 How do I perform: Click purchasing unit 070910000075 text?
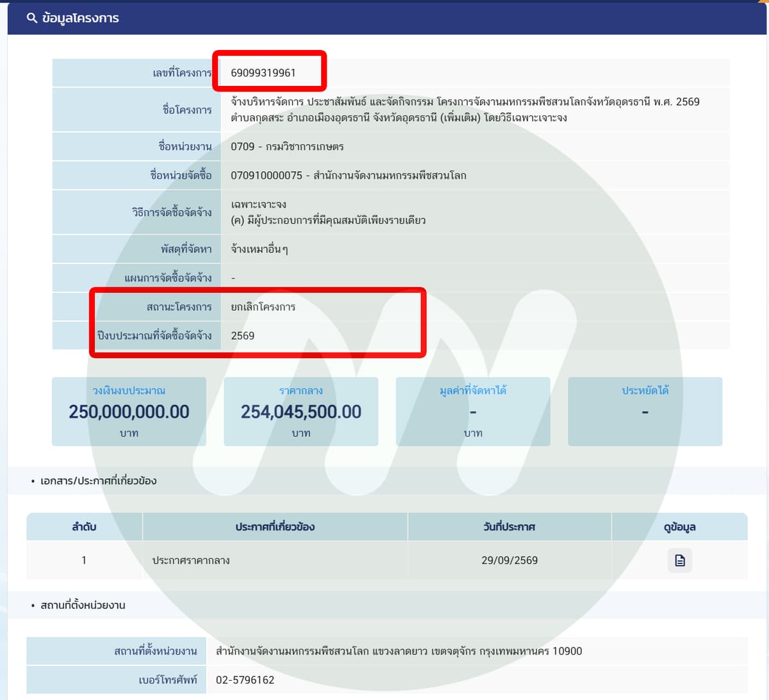tap(349, 175)
